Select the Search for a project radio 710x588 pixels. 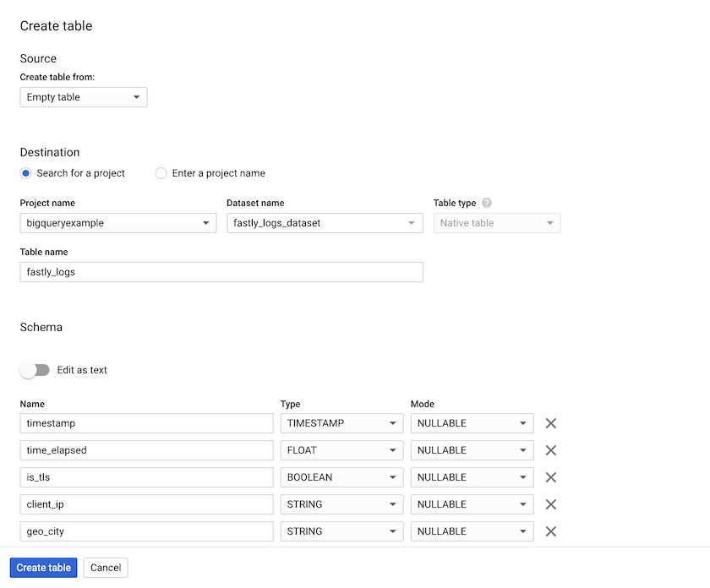pos(25,173)
